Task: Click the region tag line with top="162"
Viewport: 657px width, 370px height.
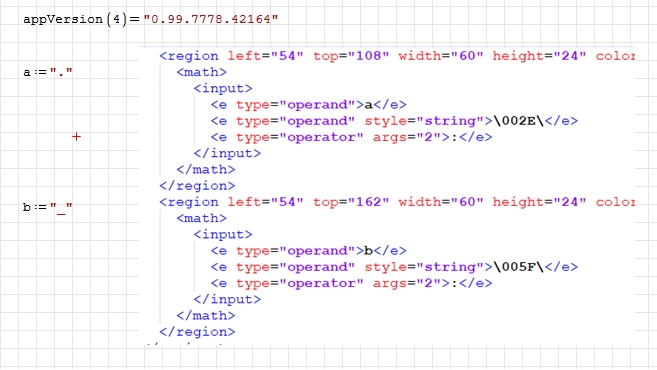Action: click(397, 202)
